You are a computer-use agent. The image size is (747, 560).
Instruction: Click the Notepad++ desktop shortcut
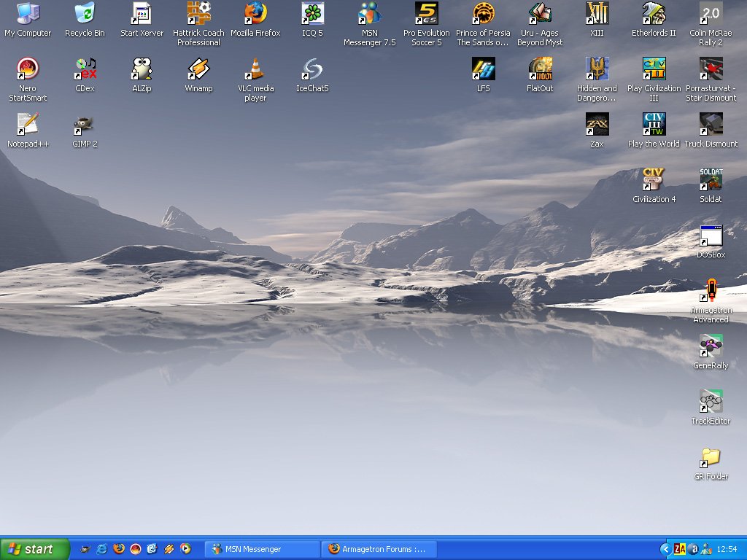pos(28,125)
